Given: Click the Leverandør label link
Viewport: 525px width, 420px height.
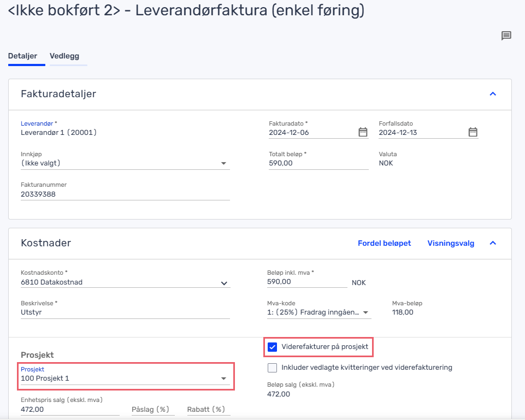Looking at the screenshot, I should tap(37, 123).
